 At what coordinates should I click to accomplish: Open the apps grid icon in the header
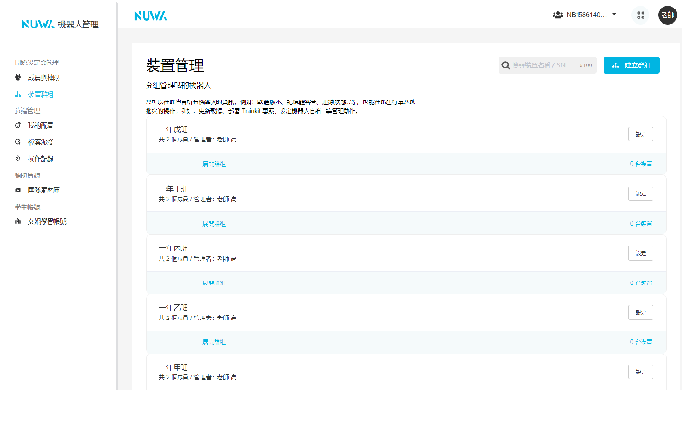coord(640,15)
